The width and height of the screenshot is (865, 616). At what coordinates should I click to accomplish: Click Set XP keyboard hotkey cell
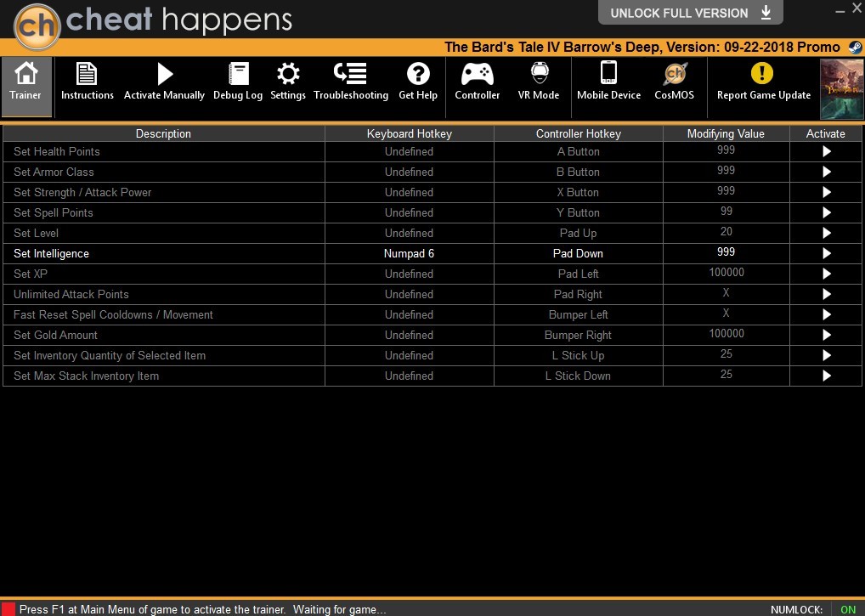coord(409,274)
